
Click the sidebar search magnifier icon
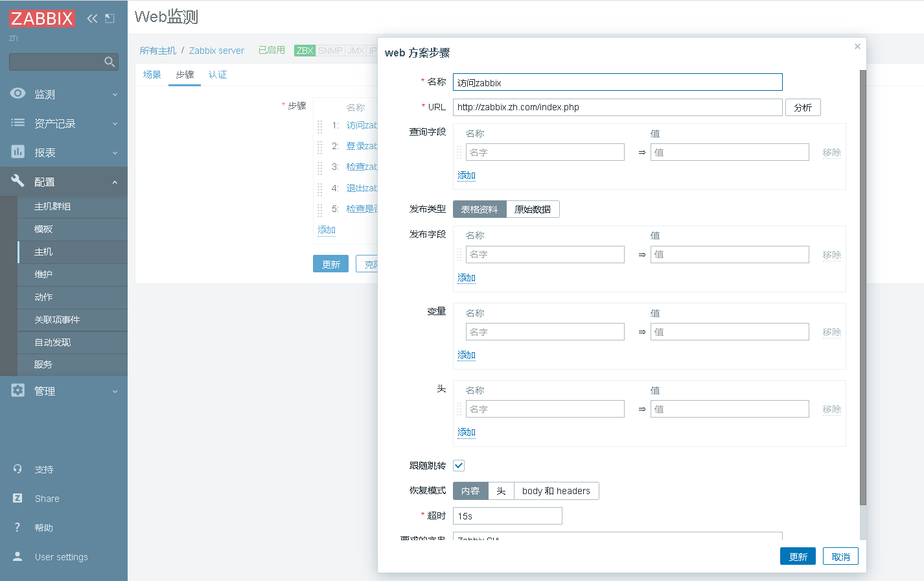click(x=110, y=62)
